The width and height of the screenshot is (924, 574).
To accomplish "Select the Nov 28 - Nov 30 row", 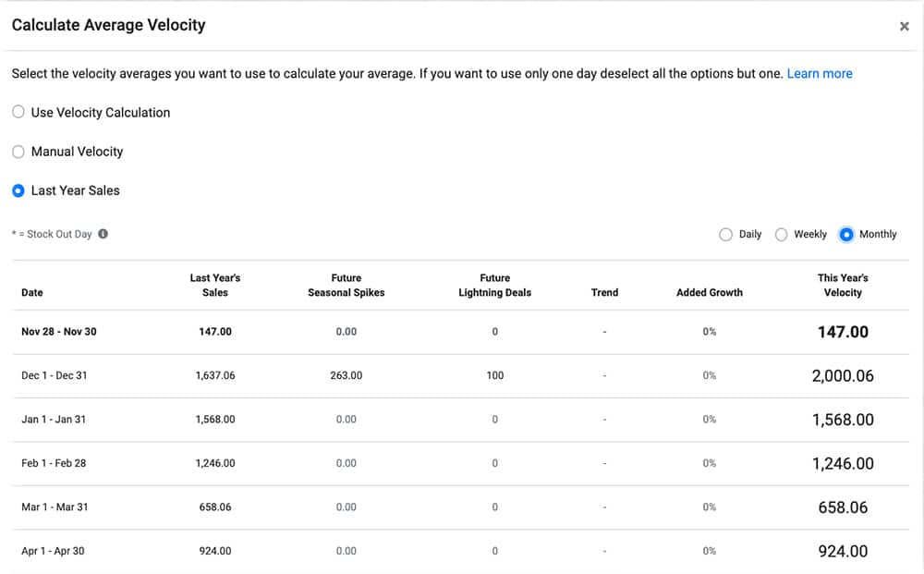I will [x=59, y=331].
